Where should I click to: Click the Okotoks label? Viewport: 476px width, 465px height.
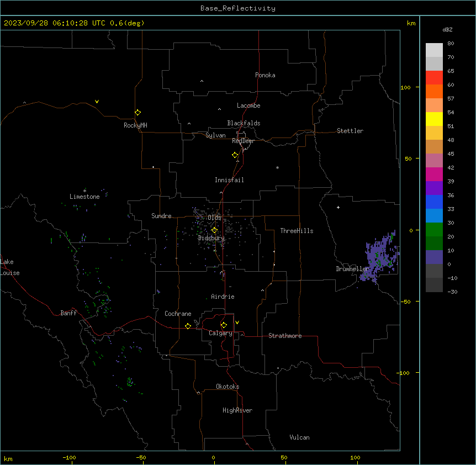point(228,387)
